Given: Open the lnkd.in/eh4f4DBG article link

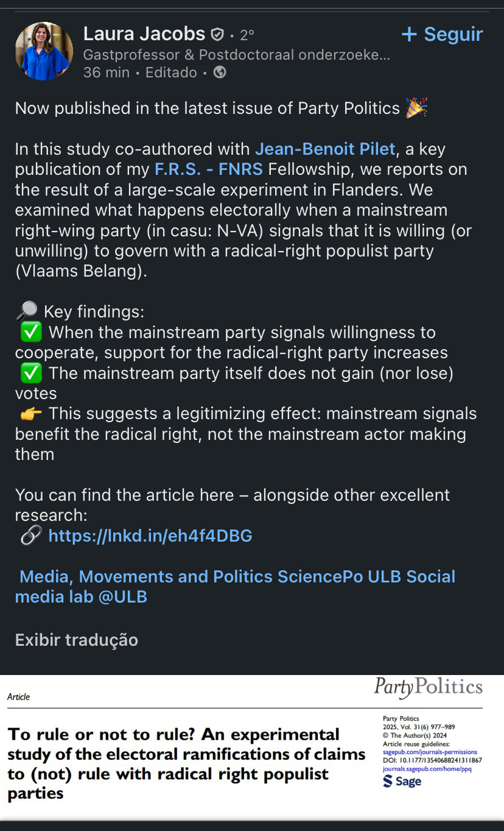Looking at the screenshot, I should (x=150, y=536).
